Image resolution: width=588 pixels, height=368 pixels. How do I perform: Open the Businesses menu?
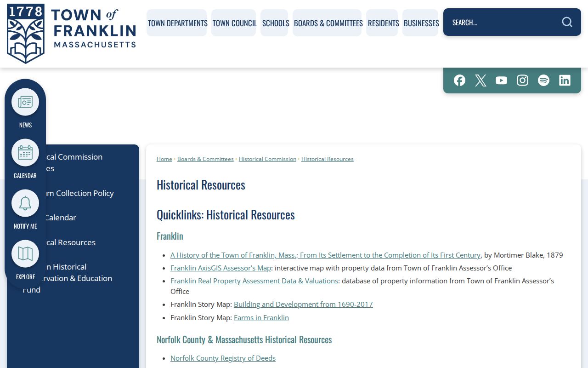click(421, 23)
